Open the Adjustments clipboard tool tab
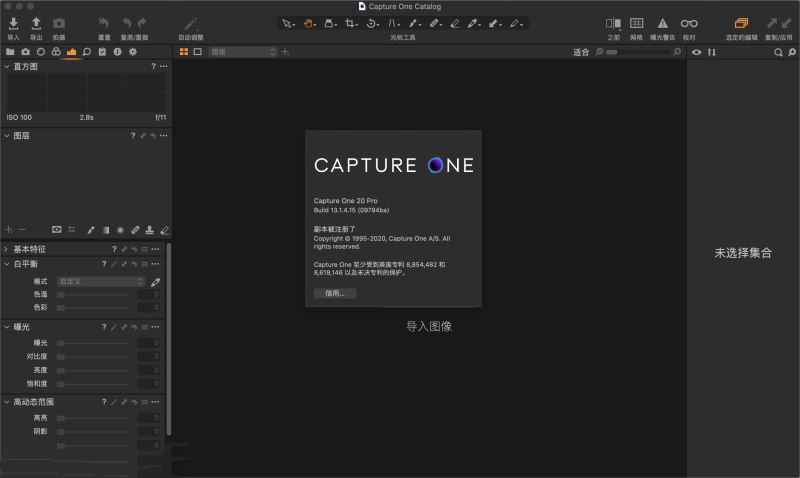The image size is (800, 478). tap(102, 52)
